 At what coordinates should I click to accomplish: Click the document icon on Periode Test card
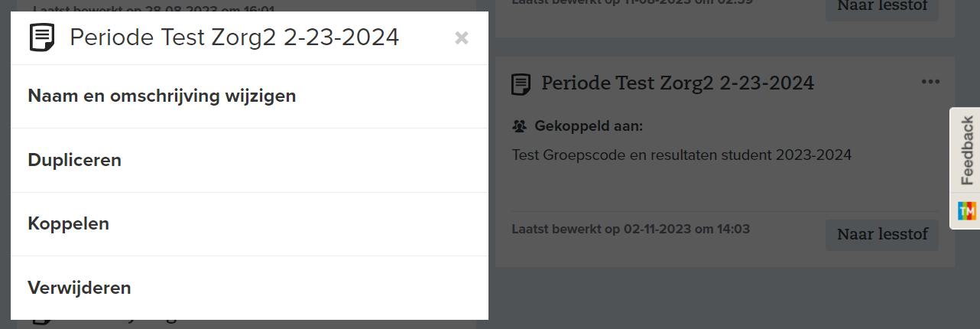tap(521, 83)
